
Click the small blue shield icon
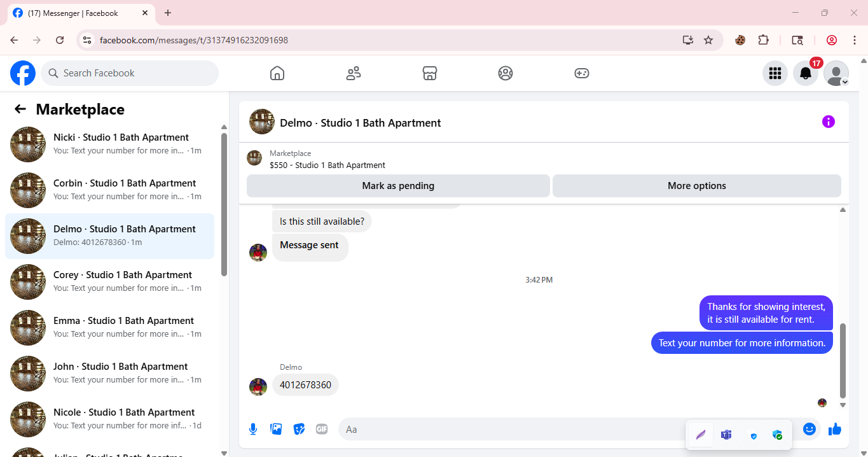754,436
